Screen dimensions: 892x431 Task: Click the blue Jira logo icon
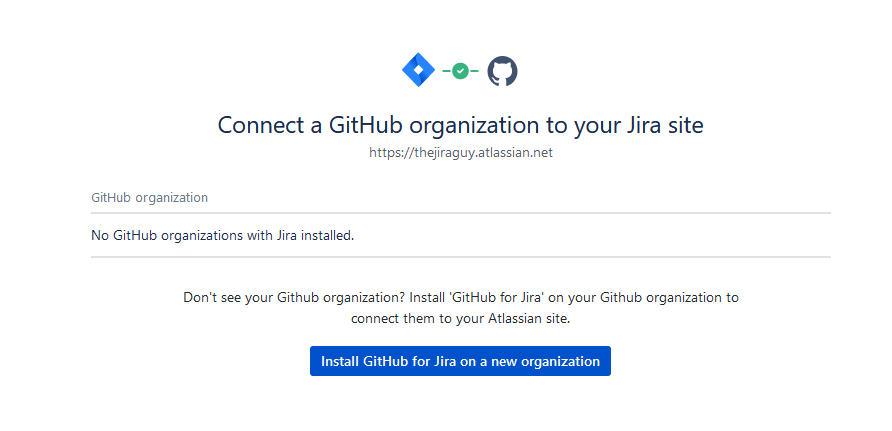pyautogui.click(x=417, y=71)
